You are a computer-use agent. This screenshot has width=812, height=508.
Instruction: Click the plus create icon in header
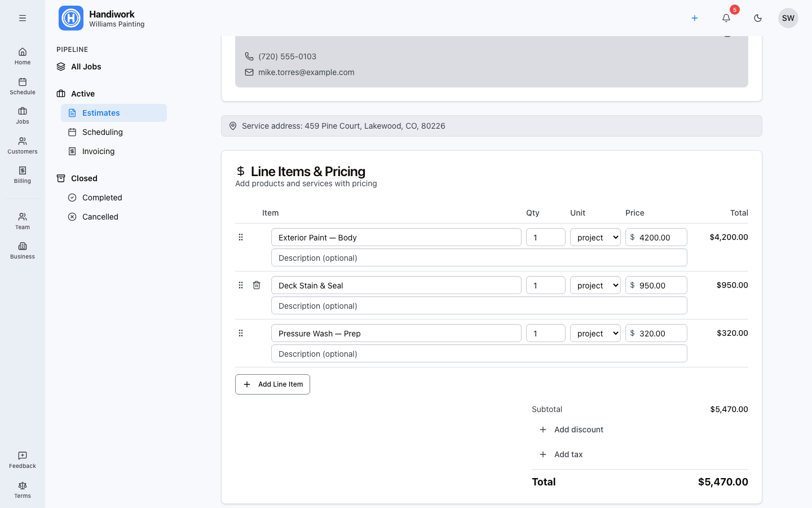coord(695,18)
